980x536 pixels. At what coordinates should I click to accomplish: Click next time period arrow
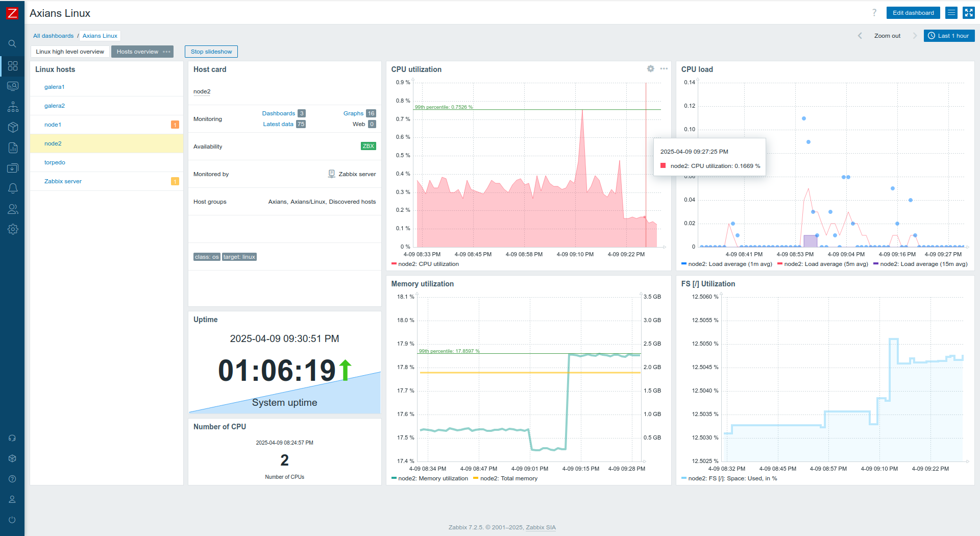point(915,36)
